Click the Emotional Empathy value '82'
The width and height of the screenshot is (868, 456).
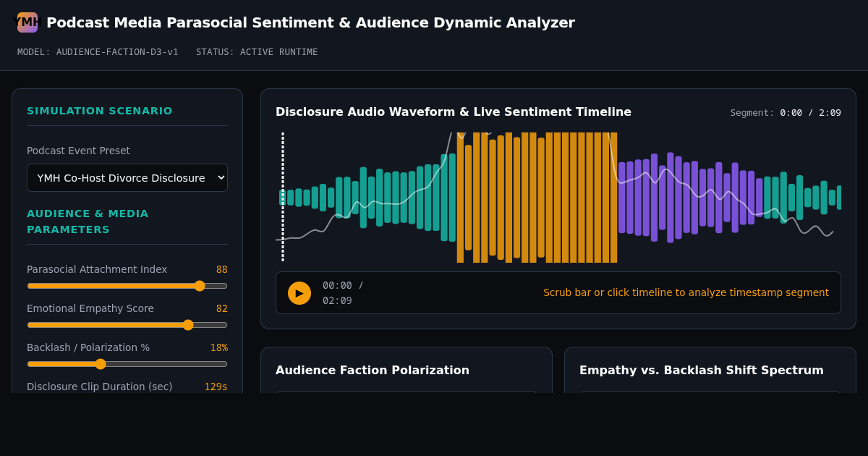point(221,308)
